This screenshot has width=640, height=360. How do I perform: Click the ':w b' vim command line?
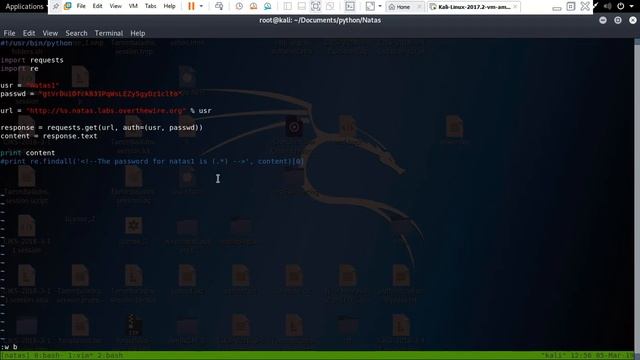pos(9,347)
